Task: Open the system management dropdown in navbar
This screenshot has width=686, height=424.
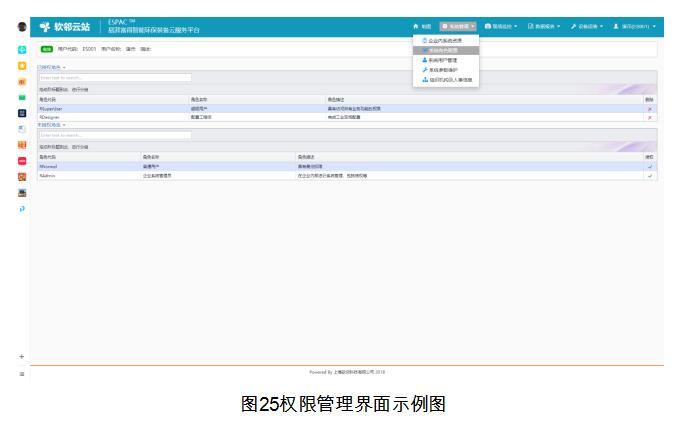Action: click(458, 26)
